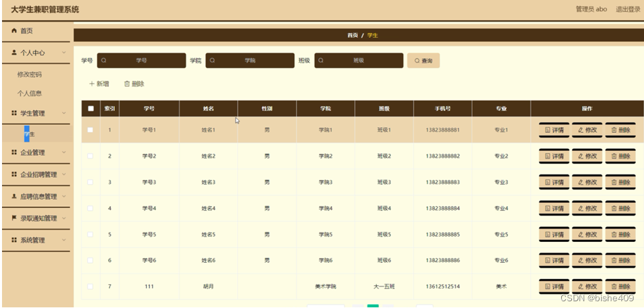Click the 查询 search button
Screen dimensions: 644x308
tap(423, 61)
